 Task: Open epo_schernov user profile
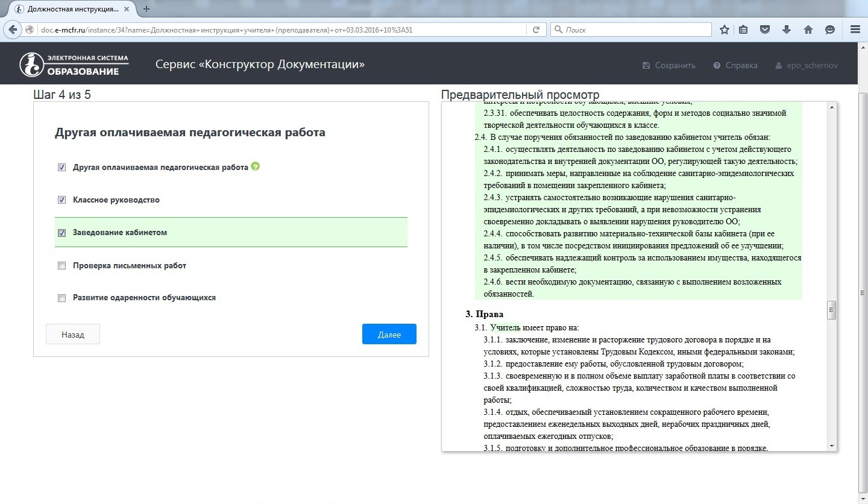click(807, 65)
